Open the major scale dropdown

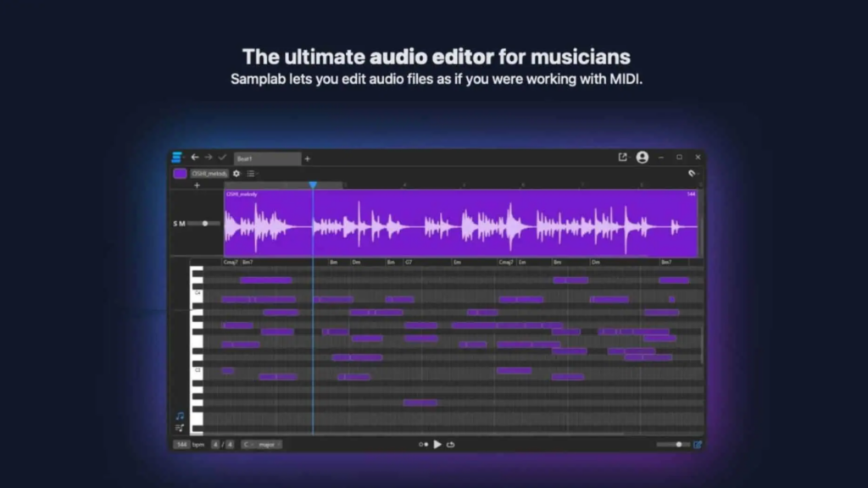(x=270, y=444)
